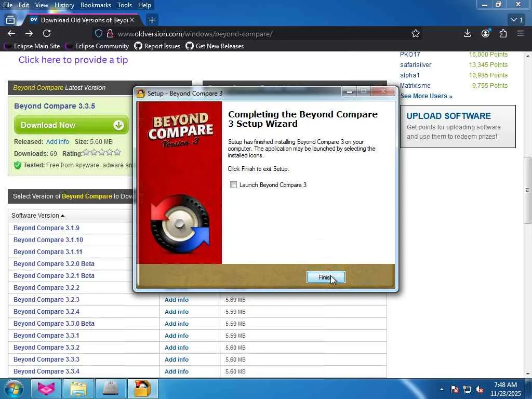Open Report Issues bookmark
Image resolution: width=532 pixels, height=399 pixels.
pyautogui.click(x=157, y=46)
